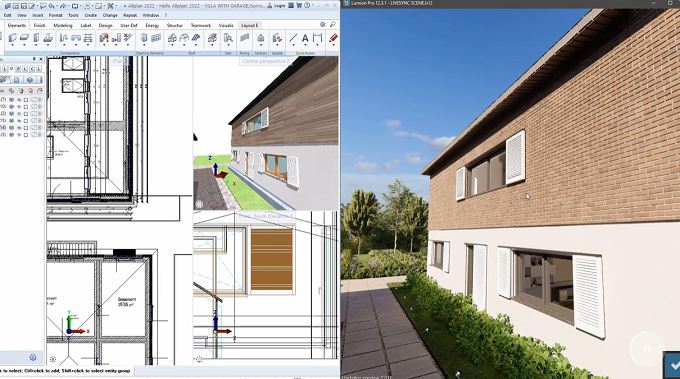680x379 pixels.
Task: Select the Line tool in Quick Access
Action: 293,38
